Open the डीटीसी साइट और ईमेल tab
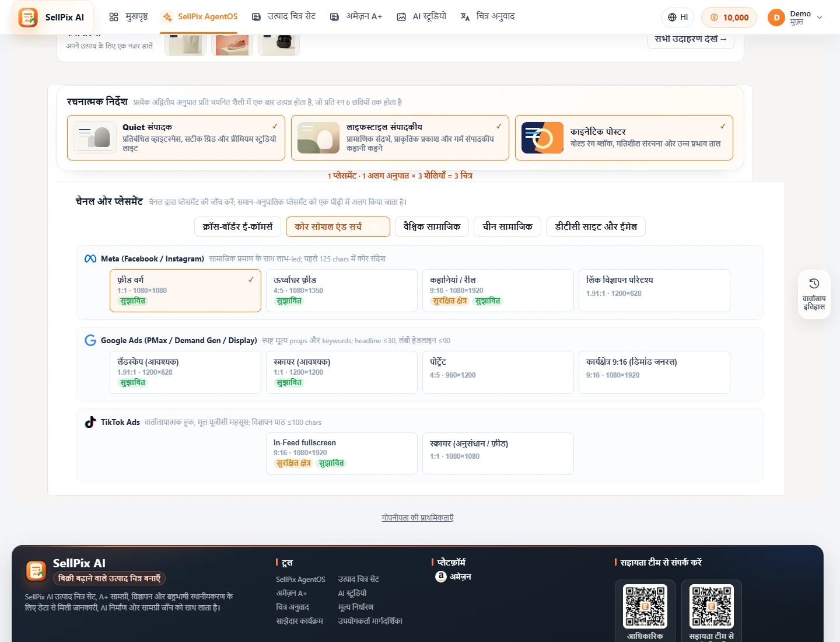The image size is (840, 642). pos(596,226)
